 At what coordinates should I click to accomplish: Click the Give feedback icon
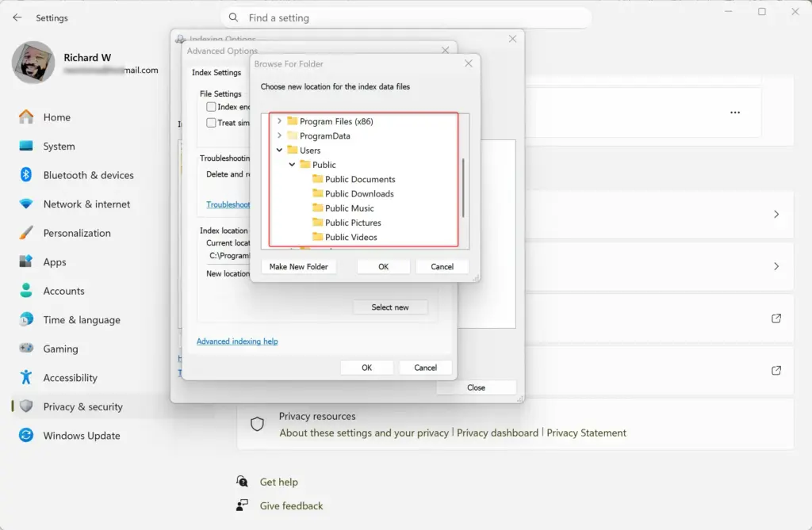[242, 505]
